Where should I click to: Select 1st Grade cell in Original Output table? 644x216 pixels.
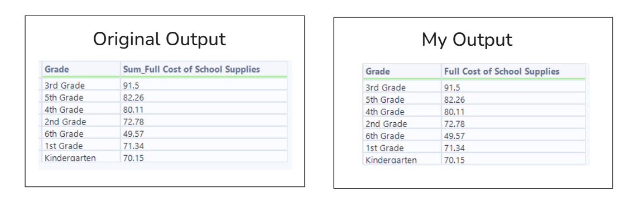tap(81, 146)
